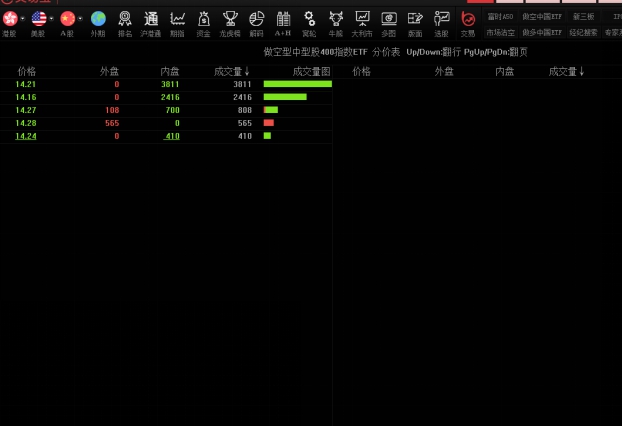Open the 选股 stock picker icon
This screenshot has width=623, height=426.
tap(441, 20)
